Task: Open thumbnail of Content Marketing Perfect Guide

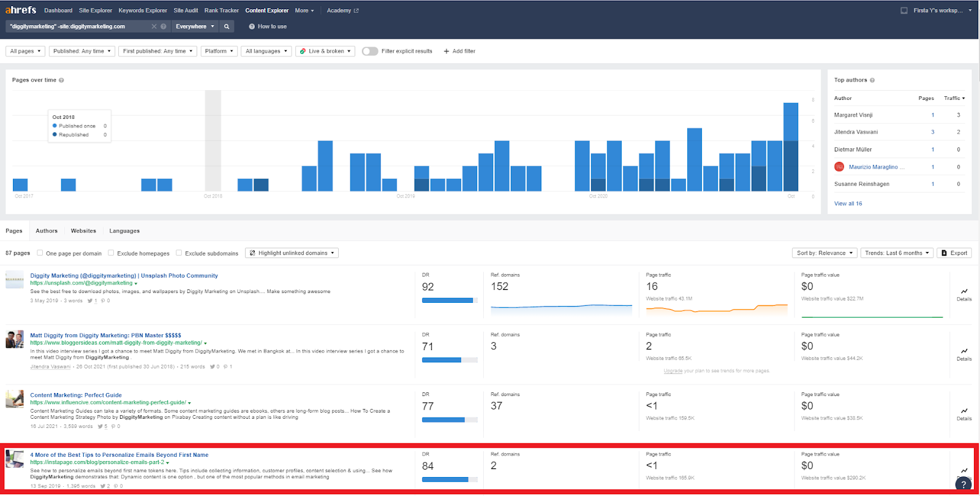Action: point(15,399)
